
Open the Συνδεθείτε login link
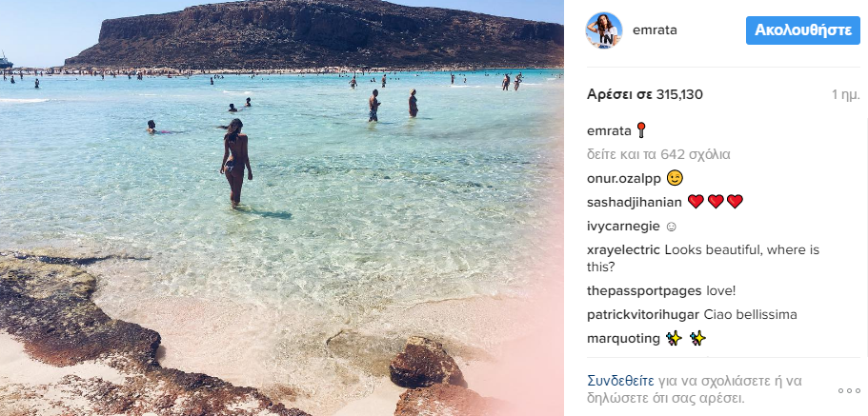pyautogui.click(x=621, y=381)
